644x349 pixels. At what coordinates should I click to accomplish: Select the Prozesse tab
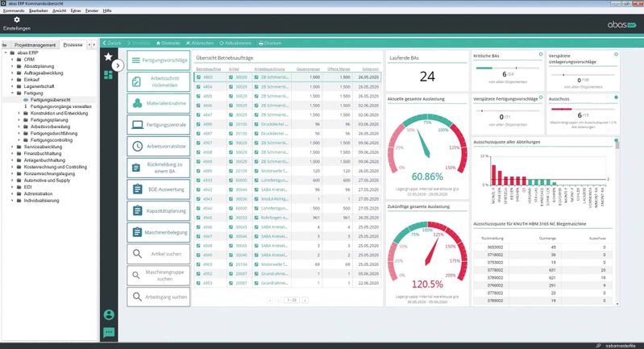click(73, 45)
